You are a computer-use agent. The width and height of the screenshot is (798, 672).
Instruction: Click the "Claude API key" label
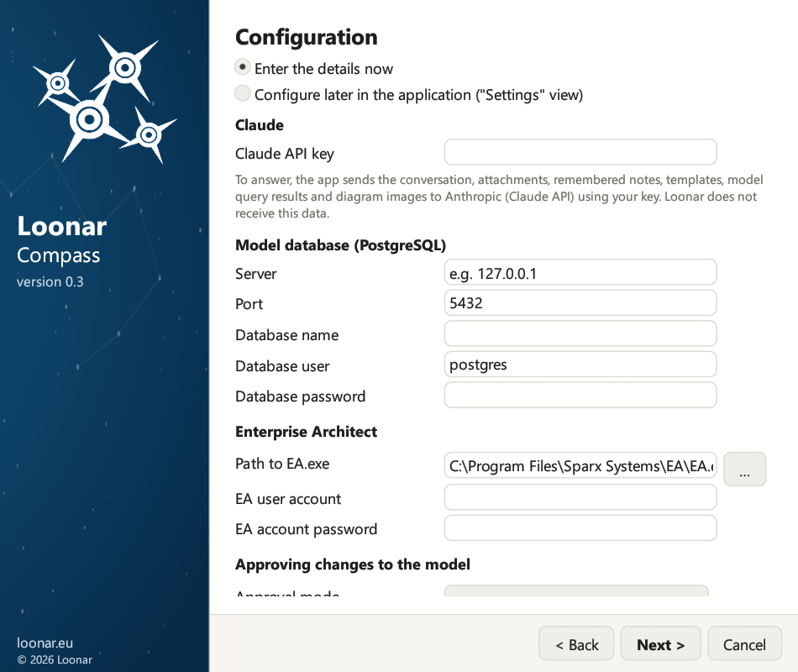point(285,154)
